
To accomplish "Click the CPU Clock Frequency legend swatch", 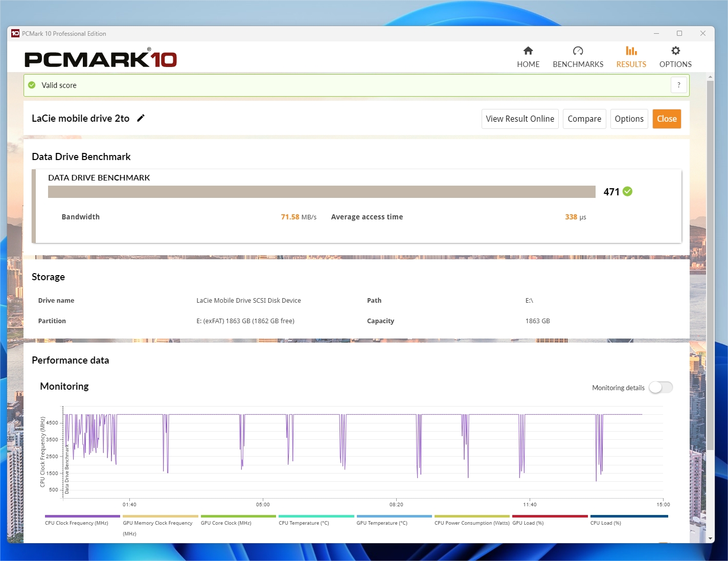I will 82,517.
